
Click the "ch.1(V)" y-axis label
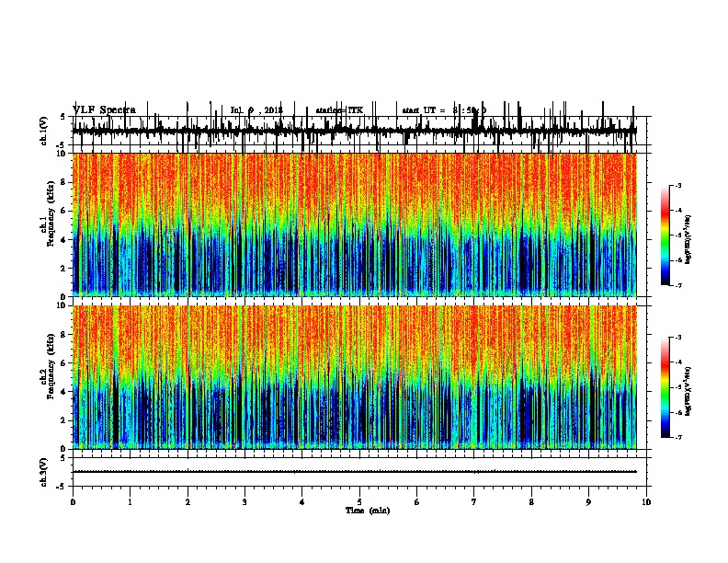tap(44, 131)
